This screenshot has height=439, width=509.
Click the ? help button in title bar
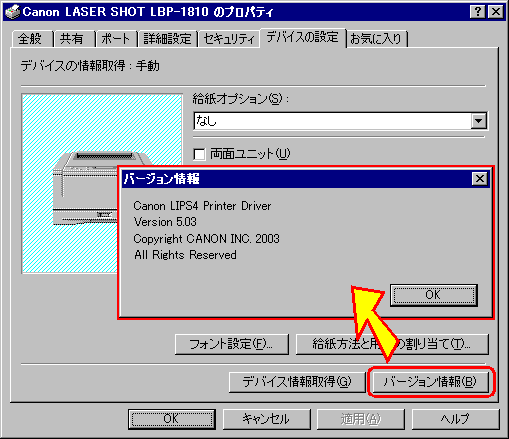(478, 12)
